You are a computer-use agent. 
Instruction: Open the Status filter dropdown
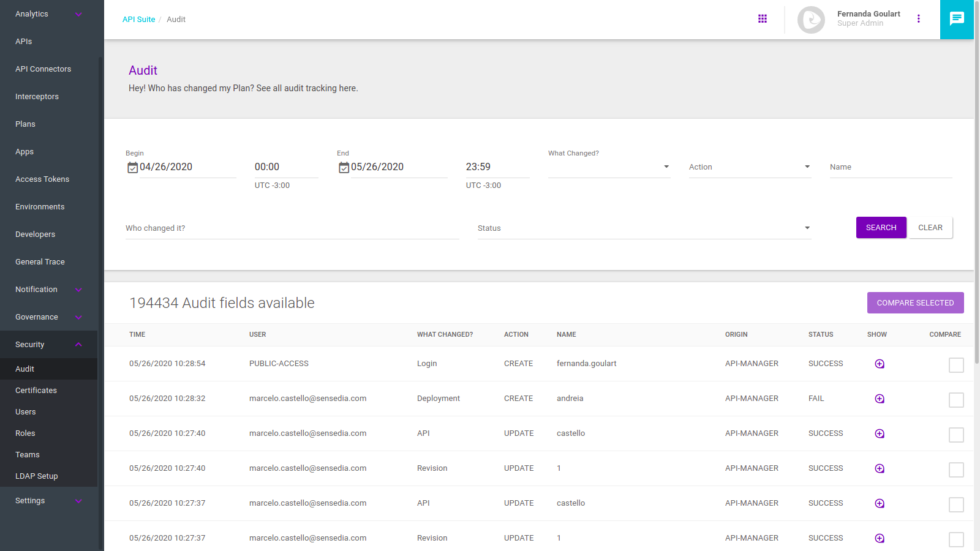(x=807, y=227)
